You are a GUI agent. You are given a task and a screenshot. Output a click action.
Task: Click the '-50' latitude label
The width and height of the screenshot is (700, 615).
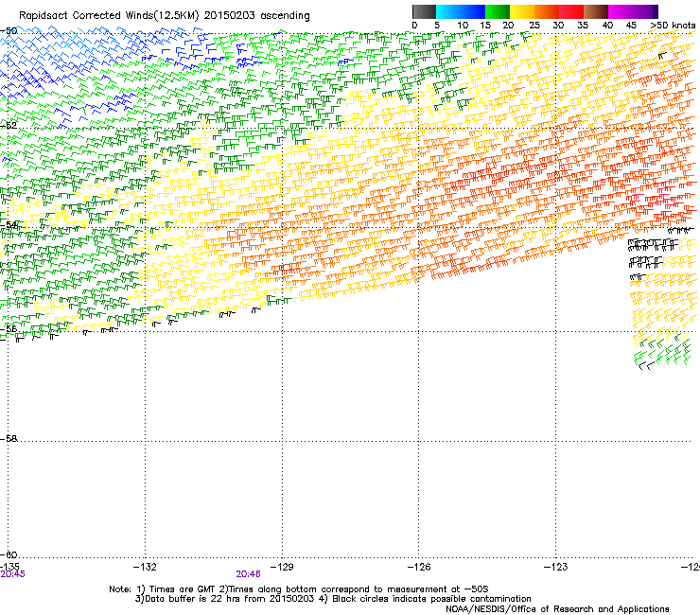coord(9,31)
